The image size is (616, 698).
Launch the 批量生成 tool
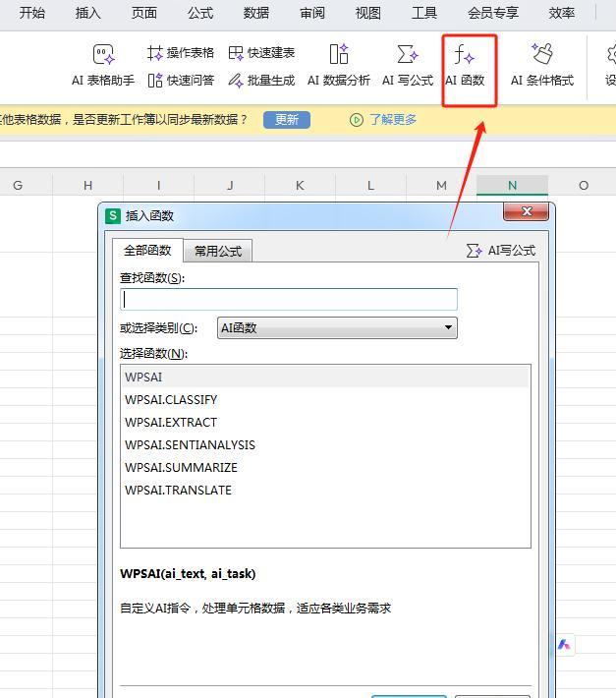(261, 81)
